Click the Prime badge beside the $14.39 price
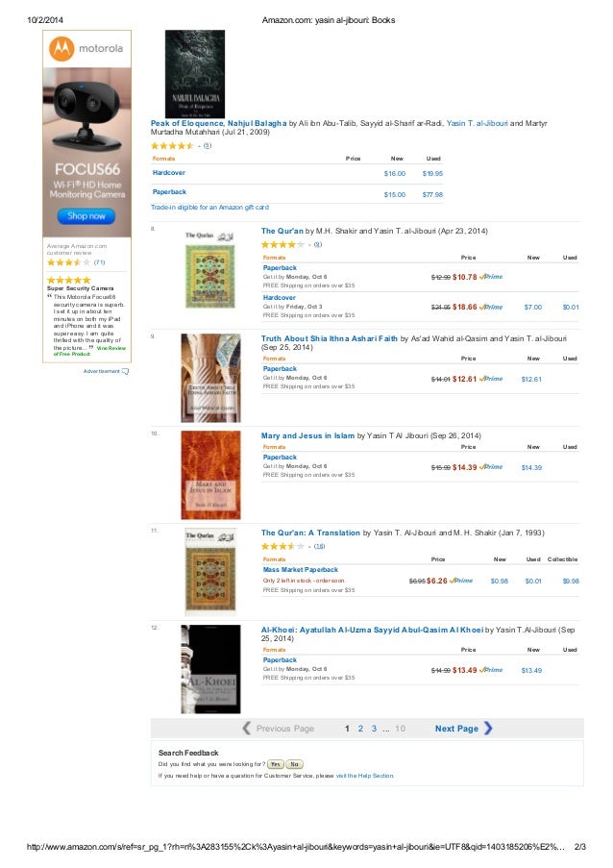The height and width of the screenshot is (868, 613). click(491, 467)
